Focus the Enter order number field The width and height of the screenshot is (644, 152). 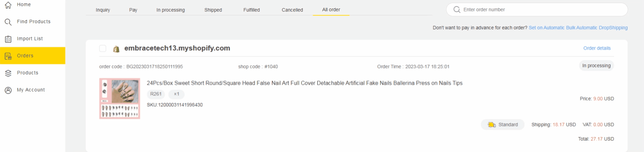coord(541,10)
